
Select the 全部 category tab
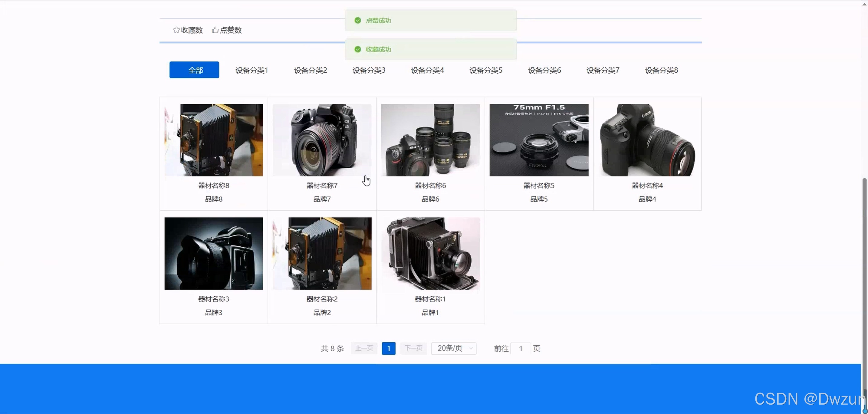click(x=194, y=70)
